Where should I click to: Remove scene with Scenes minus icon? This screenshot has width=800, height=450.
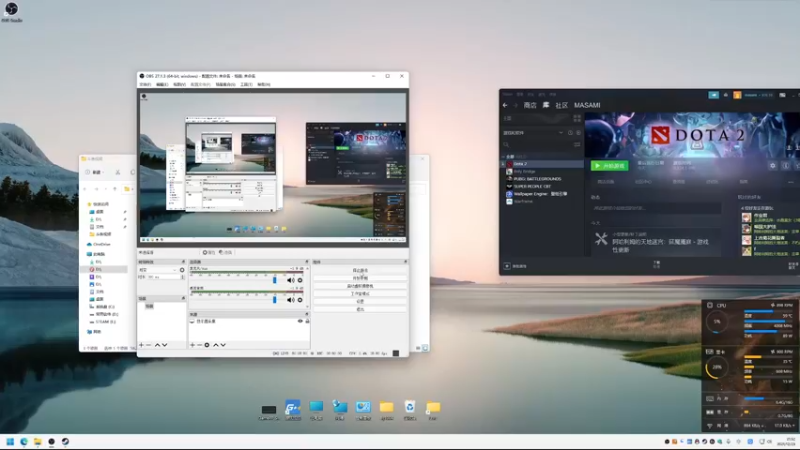[x=148, y=345]
